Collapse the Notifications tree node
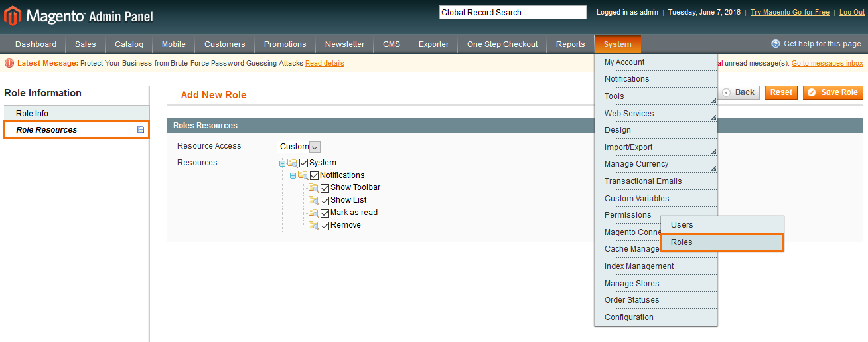The height and width of the screenshot is (342, 868). pyautogui.click(x=293, y=175)
